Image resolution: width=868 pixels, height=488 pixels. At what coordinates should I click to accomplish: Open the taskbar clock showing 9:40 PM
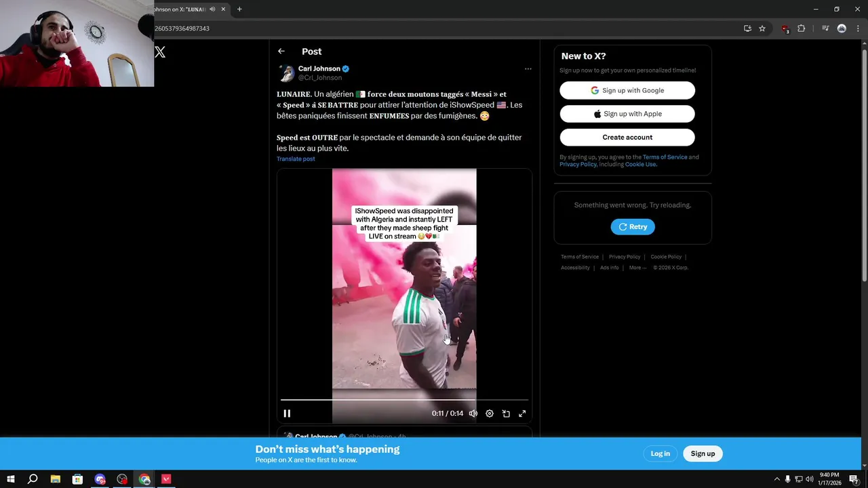(829, 479)
